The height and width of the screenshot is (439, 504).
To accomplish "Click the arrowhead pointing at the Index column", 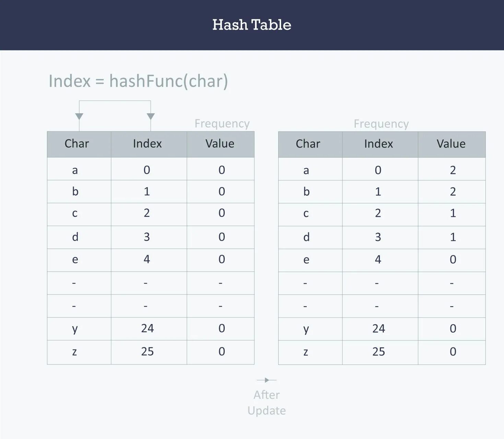I will tap(151, 116).
